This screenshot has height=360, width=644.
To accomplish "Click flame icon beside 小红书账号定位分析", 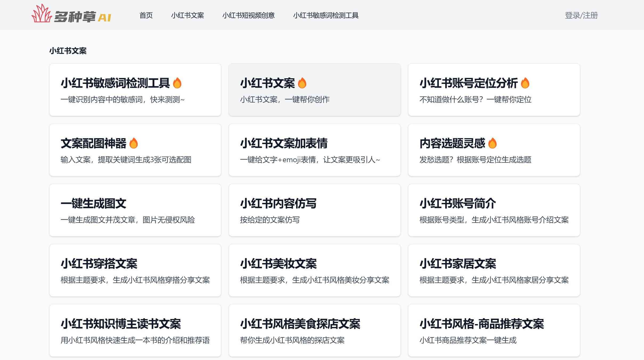I will [525, 83].
